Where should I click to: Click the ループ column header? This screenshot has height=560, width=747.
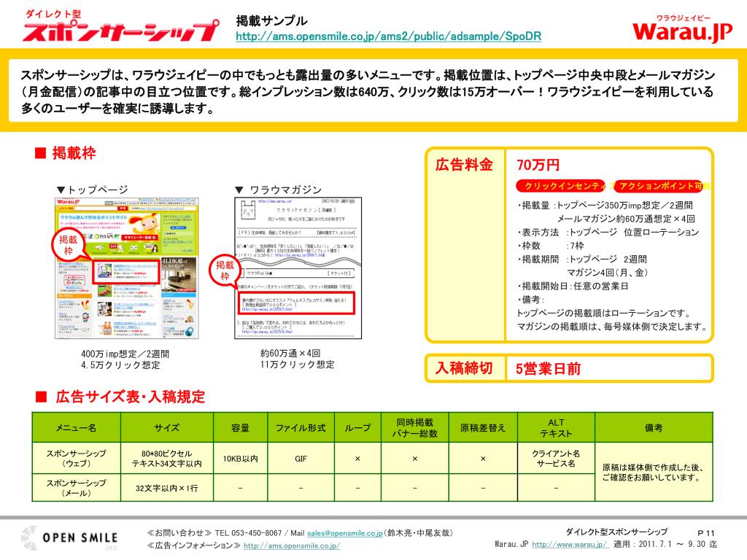357,427
